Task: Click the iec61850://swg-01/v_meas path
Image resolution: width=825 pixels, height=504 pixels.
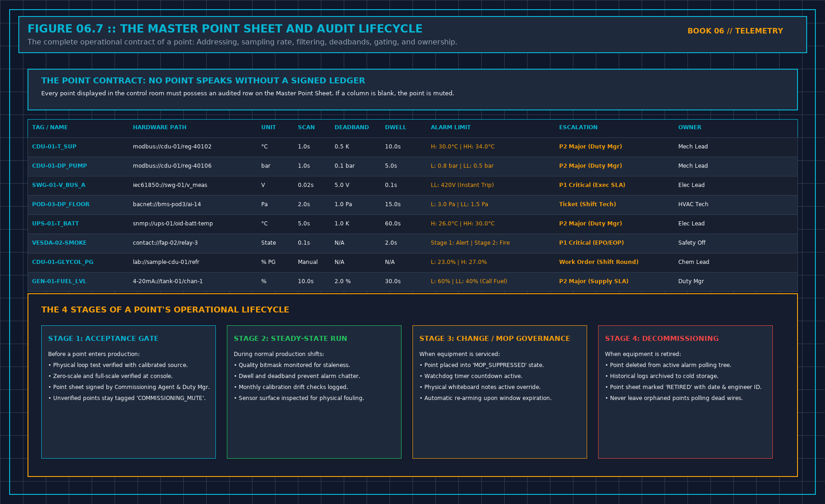Action: pyautogui.click(x=170, y=185)
